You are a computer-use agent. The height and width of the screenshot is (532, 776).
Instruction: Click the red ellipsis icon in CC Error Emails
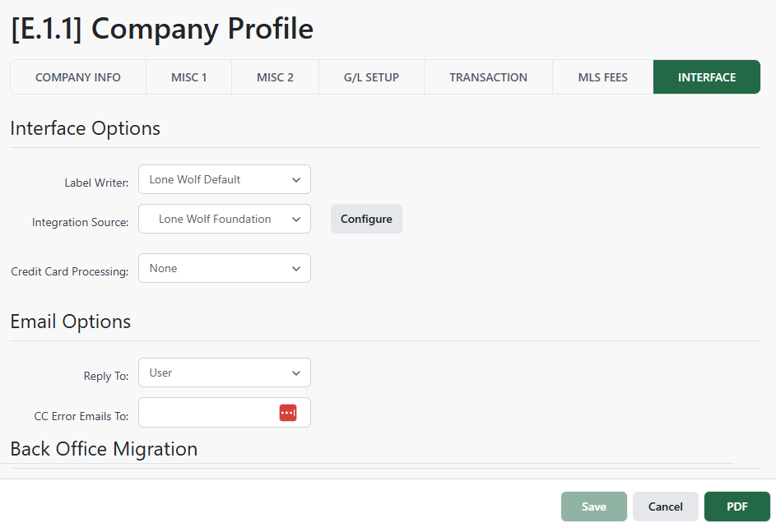coord(287,412)
